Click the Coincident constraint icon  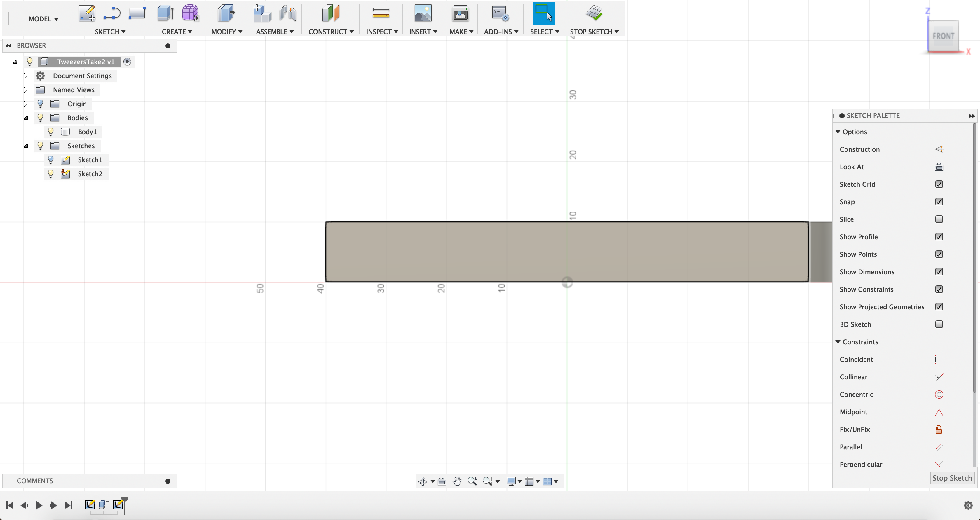click(x=939, y=360)
